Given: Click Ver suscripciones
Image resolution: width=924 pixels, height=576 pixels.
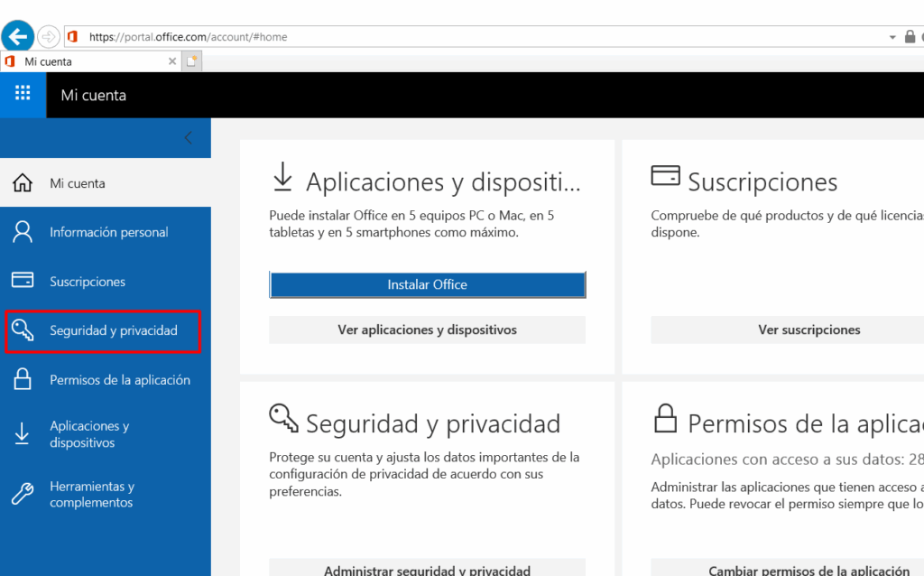Looking at the screenshot, I should (x=808, y=330).
